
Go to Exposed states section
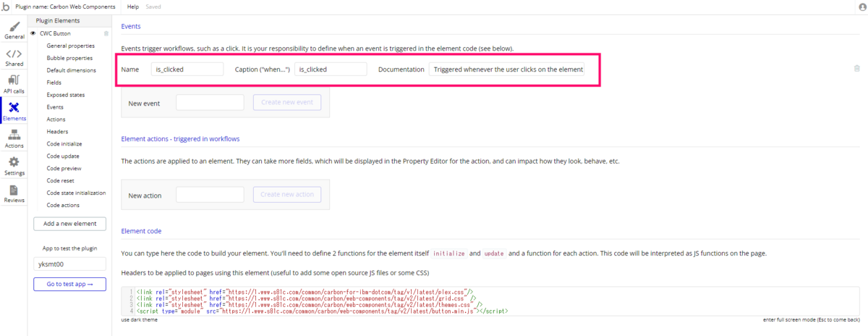pyautogui.click(x=65, y=95)
